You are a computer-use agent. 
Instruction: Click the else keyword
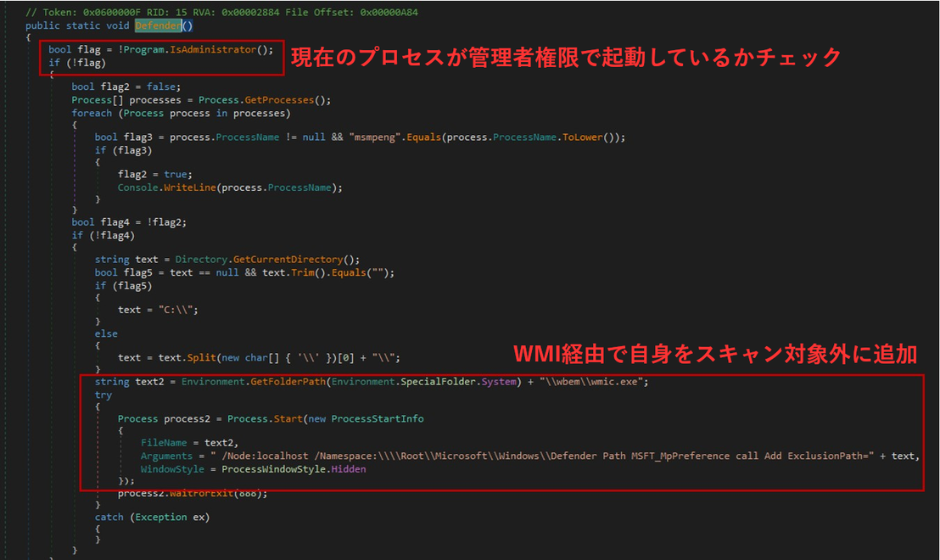106,334
